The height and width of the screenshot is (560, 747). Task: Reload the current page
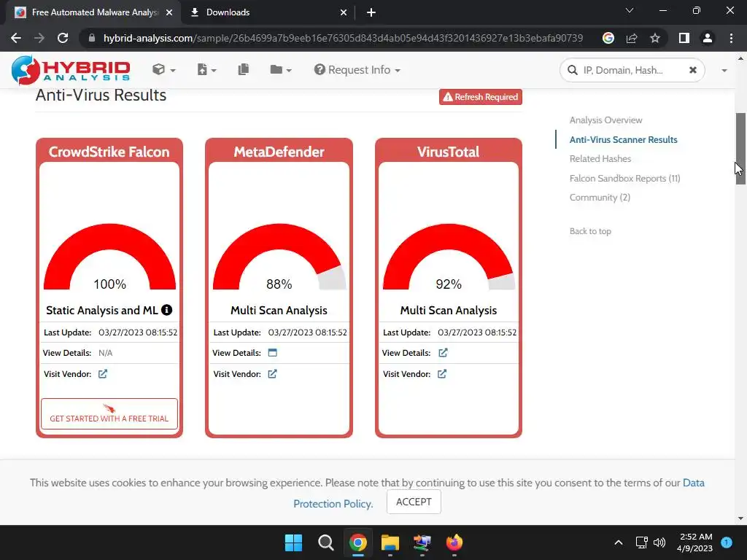click(x=63, y=38)
